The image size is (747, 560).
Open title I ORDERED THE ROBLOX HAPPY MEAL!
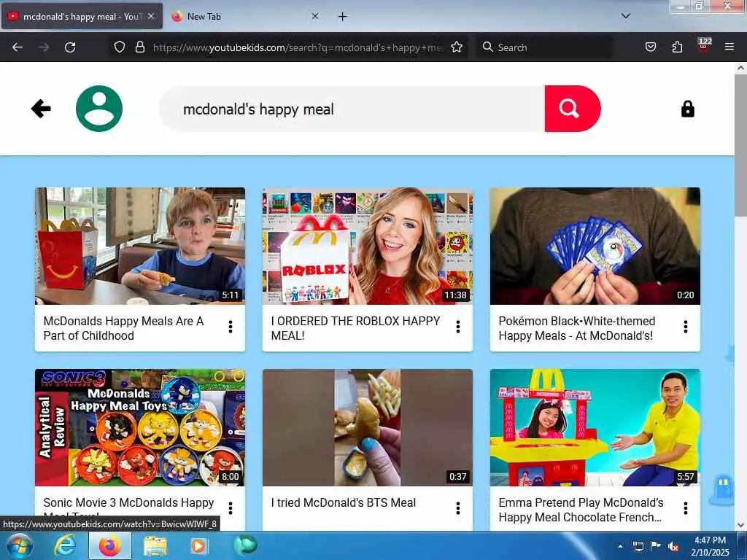355,328
